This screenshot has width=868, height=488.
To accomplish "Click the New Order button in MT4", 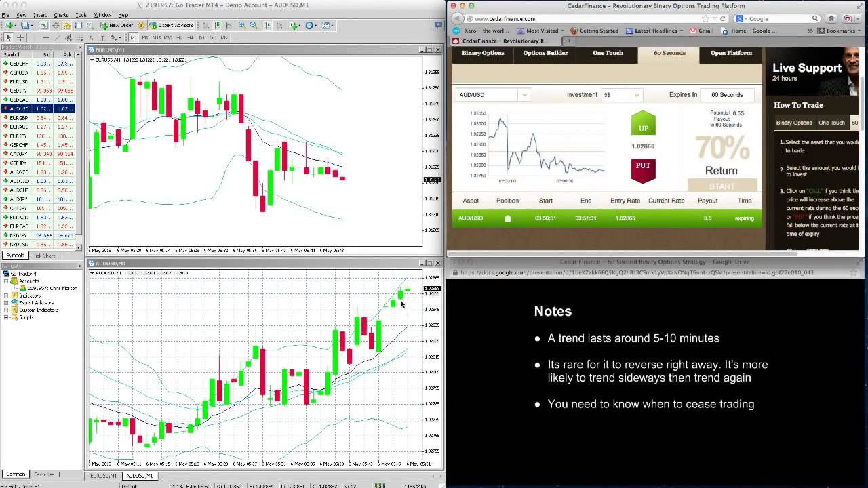I will click(x=117, y=25).
